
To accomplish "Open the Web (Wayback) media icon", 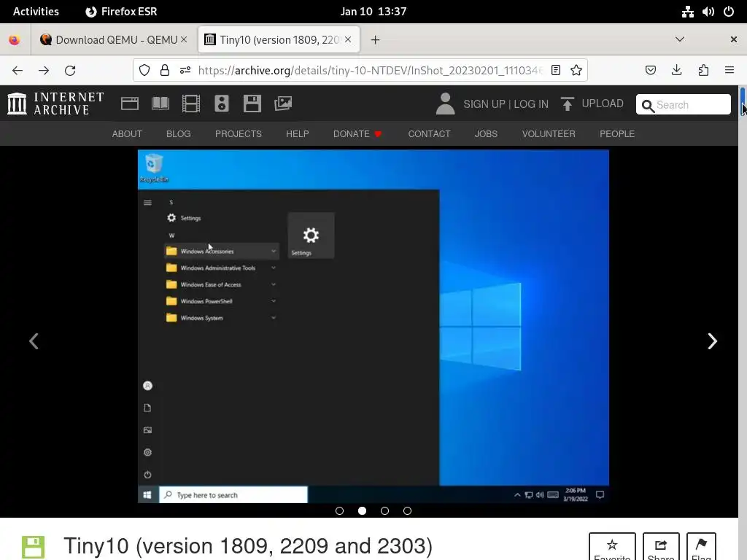I will tap(130, 104).
